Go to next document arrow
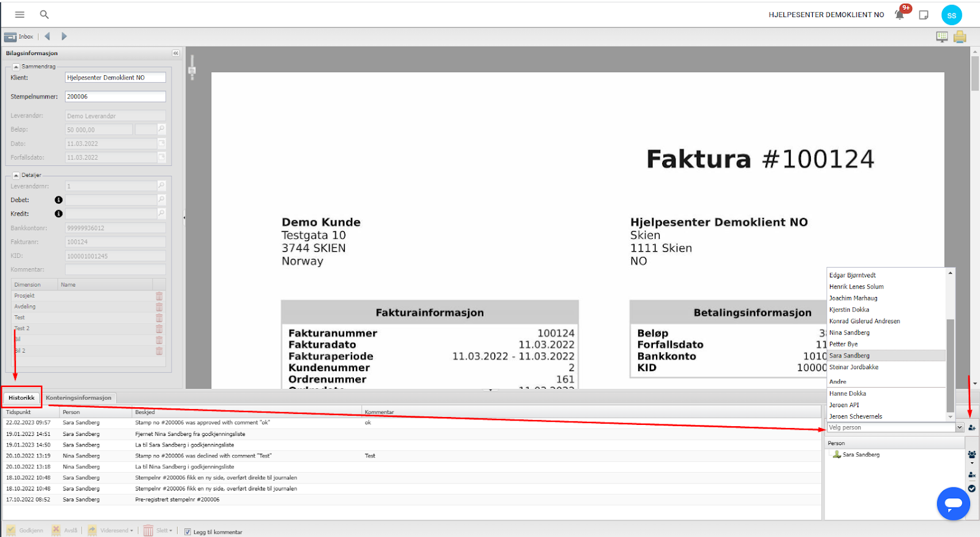Screen dimensions: 980x537 64,37
